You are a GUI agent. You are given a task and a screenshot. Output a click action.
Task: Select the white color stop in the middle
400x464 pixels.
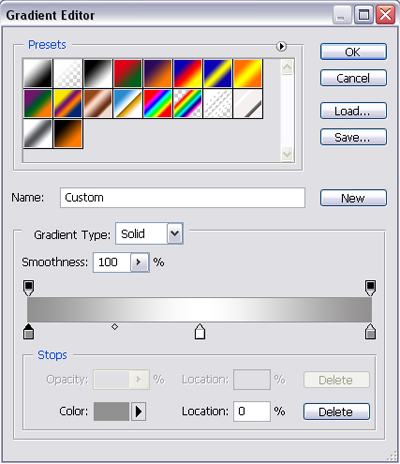pos(200,331)
